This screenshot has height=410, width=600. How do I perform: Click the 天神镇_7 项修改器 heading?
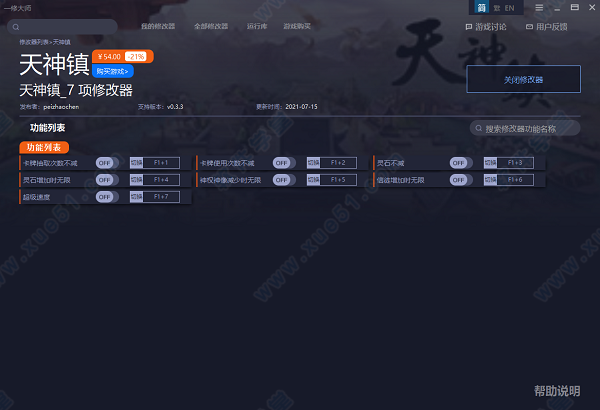[76, 91]
